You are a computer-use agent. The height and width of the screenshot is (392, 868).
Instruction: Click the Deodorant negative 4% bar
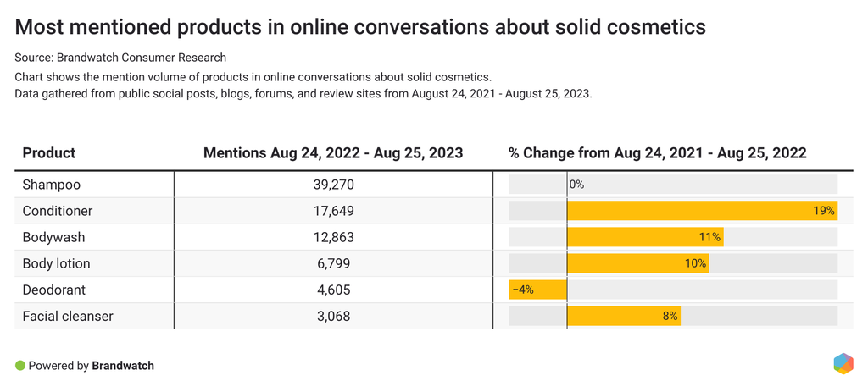[538, 290]
